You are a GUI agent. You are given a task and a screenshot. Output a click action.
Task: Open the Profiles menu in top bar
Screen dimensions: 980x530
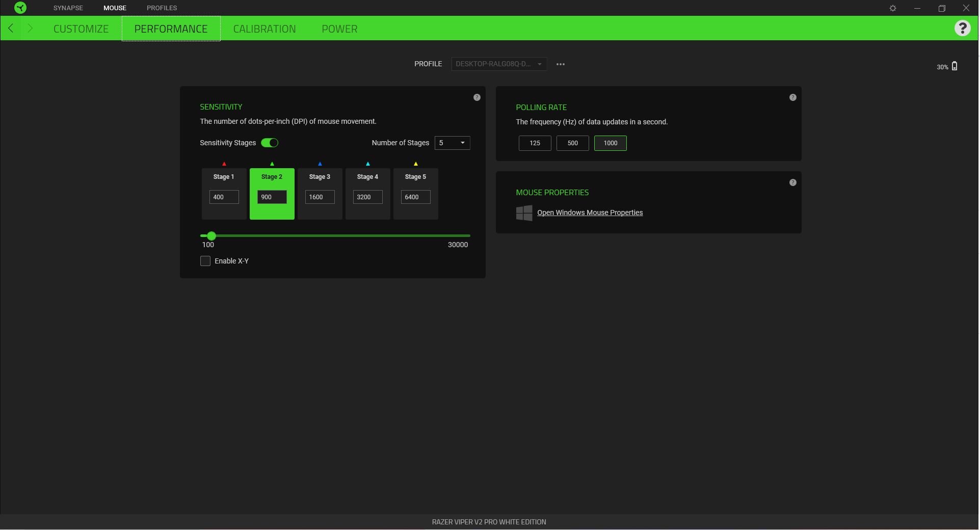162,8
